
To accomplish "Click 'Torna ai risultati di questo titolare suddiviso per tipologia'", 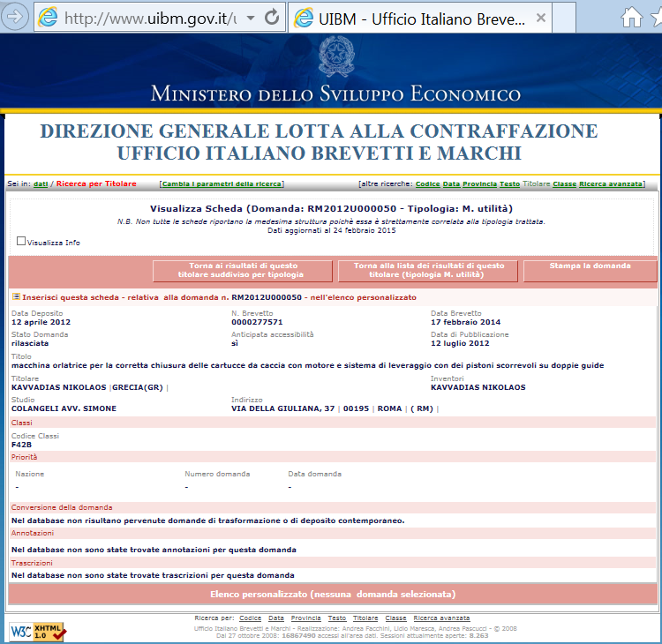I will tap(243, 271).
